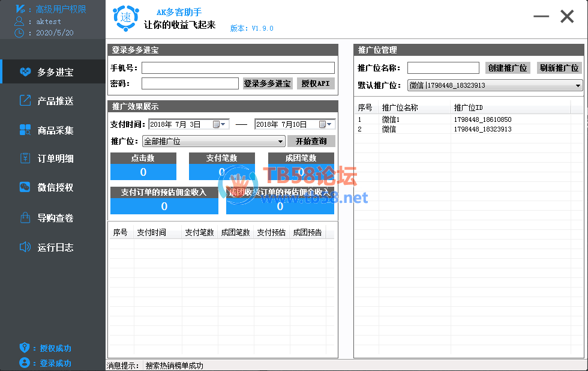Click the user profile icon beside aktest
Screen dimensions: 588x371
click(19, 22)
